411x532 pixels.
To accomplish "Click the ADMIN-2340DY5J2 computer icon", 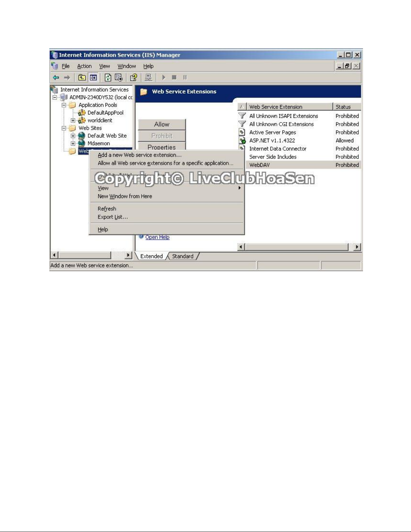I will [x=64, y=97].
